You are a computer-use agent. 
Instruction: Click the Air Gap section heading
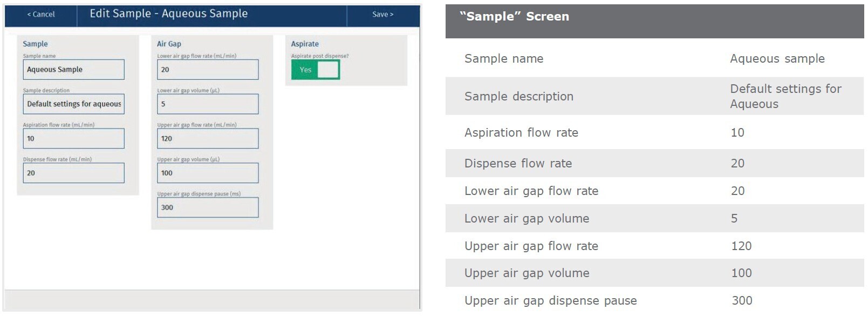pos(169,44)
